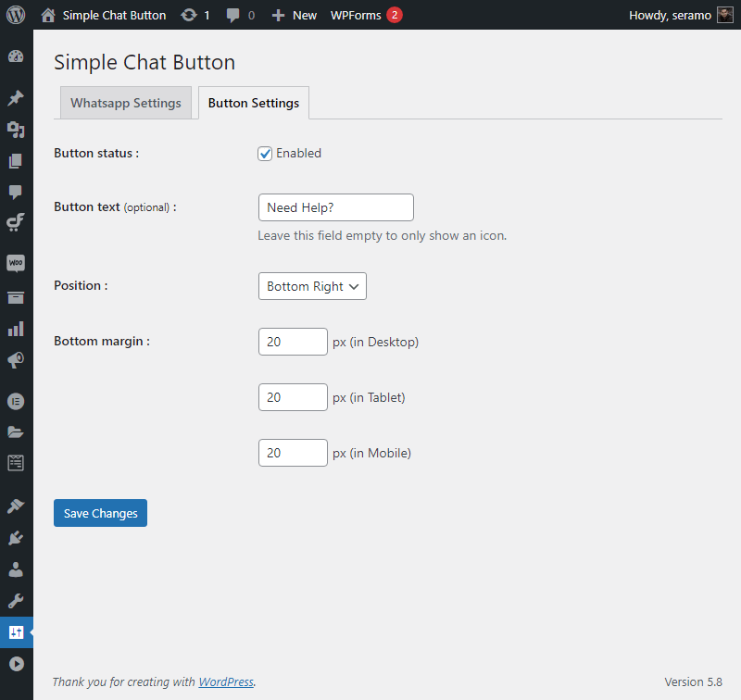
Task: Open Users icon in sidebar
Action: pyautogui.click(x=16, y=569)
